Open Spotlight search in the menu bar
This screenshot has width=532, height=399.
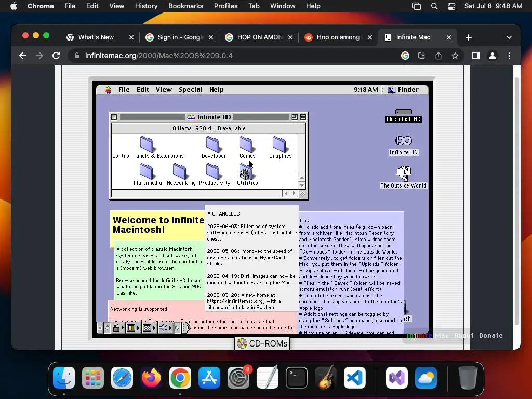coord(434,6)
